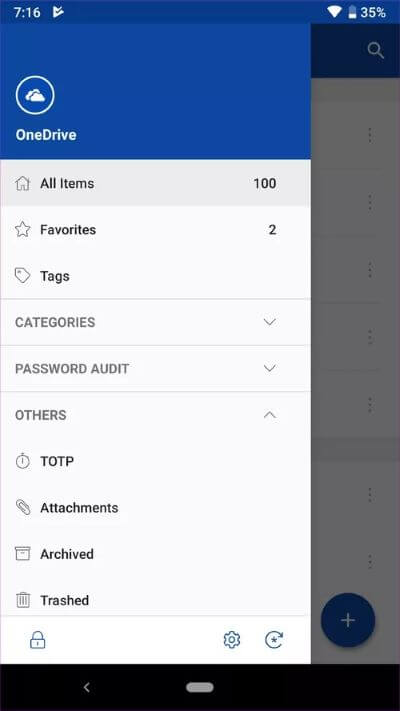Open password generator refresh-asterisk icon
The image size is (400, 711).
(274, 640)
